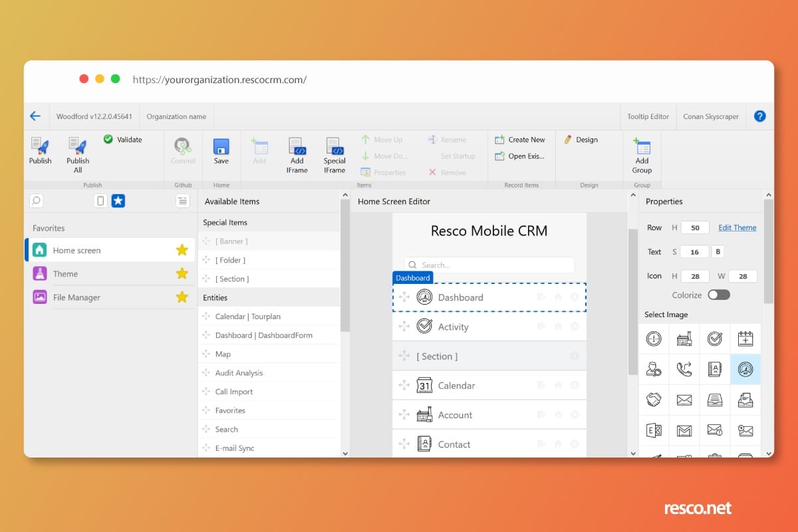Open File Manager in Favorites
The height and width of the screenshot is (532, 798).
[110, 297]
